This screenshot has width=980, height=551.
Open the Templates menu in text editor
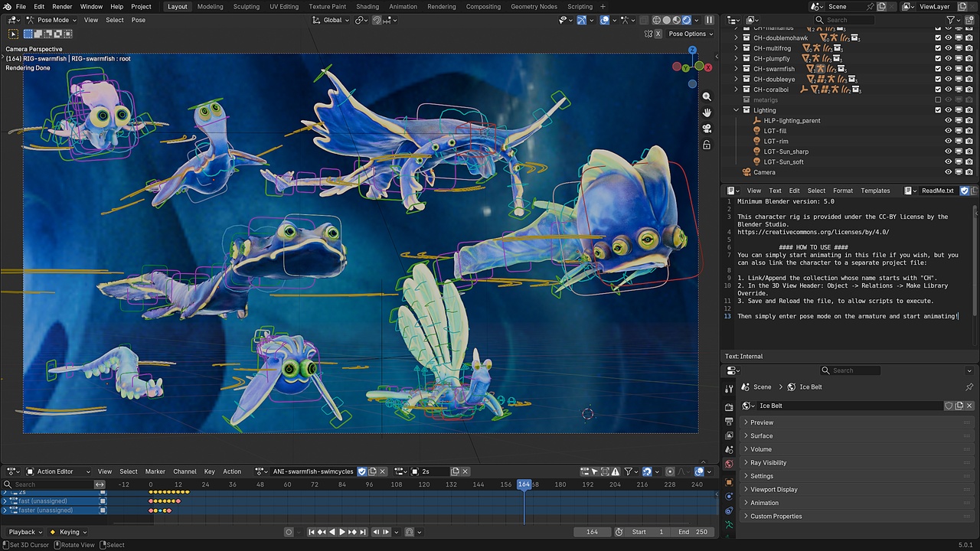[x=875, y=191]
